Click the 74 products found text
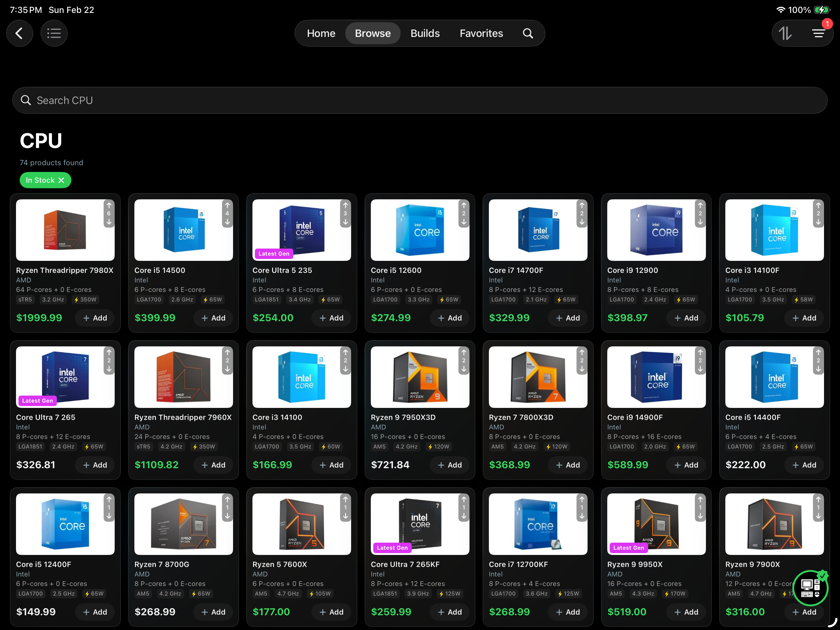 (51, 163)
